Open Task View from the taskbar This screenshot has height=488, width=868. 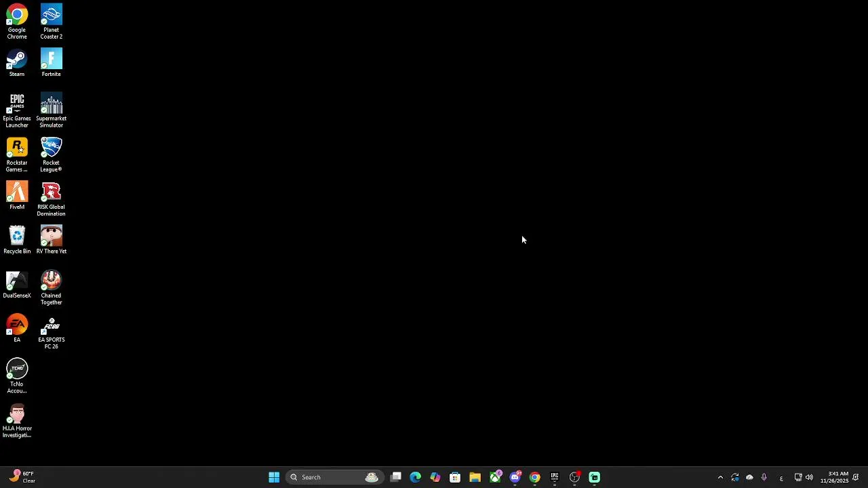click(x=396, y=477)
